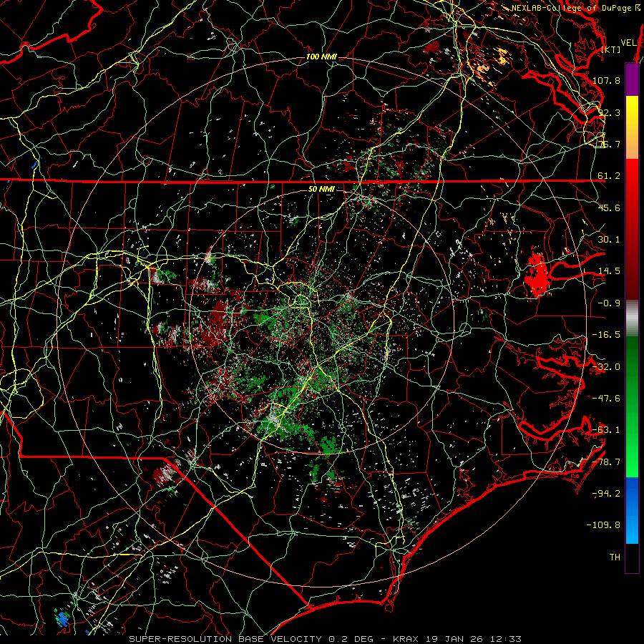
Task: Click the VEL legend title
Action: (628, 42)
